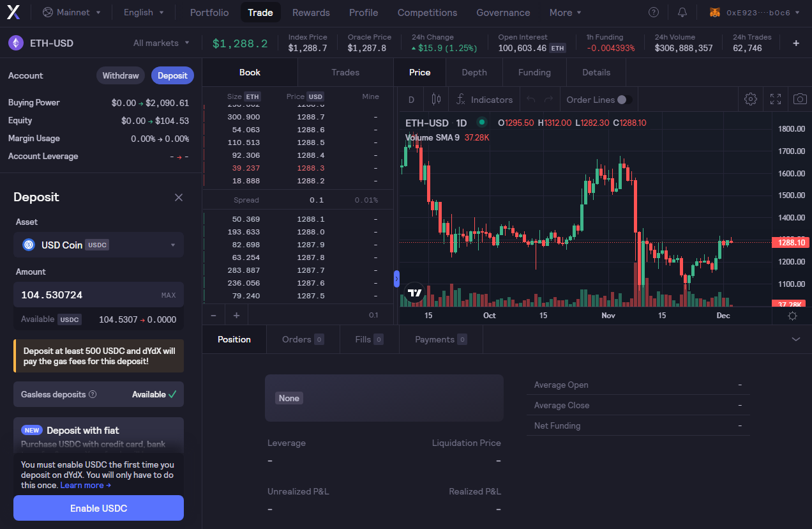Viewport: 812px width, 529px height.
Task: Switch to the Details tab
Action: pos(596,72)
